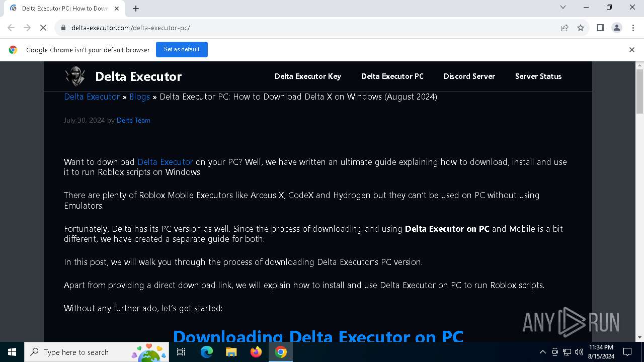Open Chrome side panel
This screenshot has height=362, width=644.
point(601,28)
